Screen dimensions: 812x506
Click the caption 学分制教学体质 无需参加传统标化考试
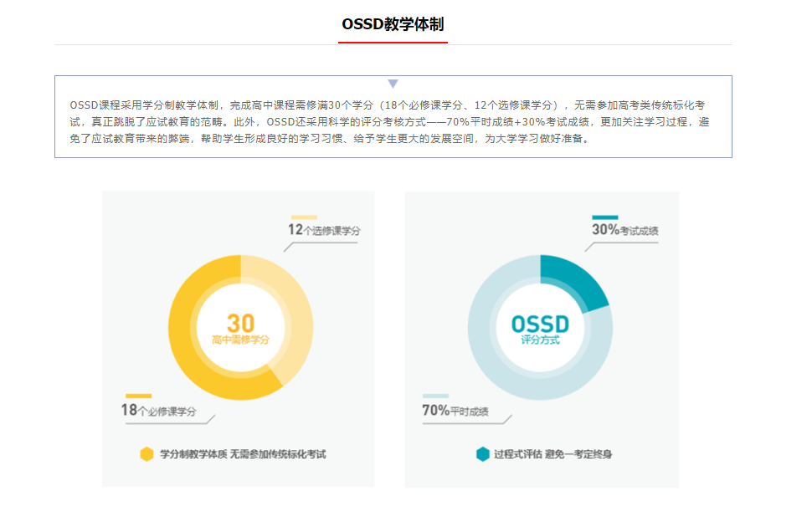(x=243, y=454)
